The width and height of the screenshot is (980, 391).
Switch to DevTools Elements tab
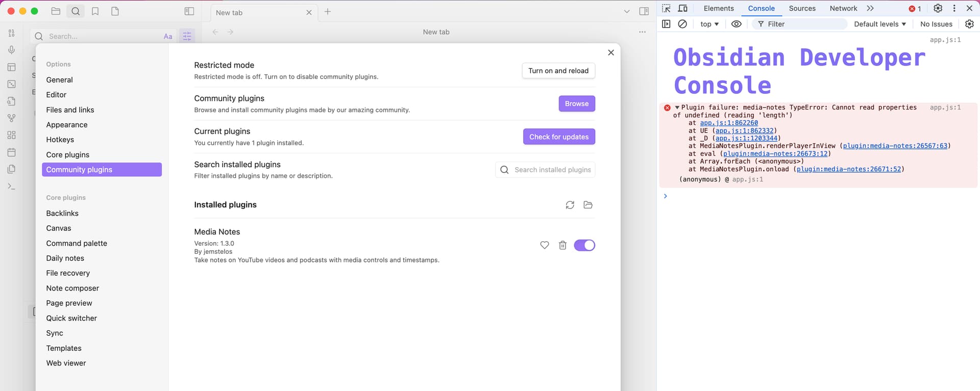pos(719,8)
